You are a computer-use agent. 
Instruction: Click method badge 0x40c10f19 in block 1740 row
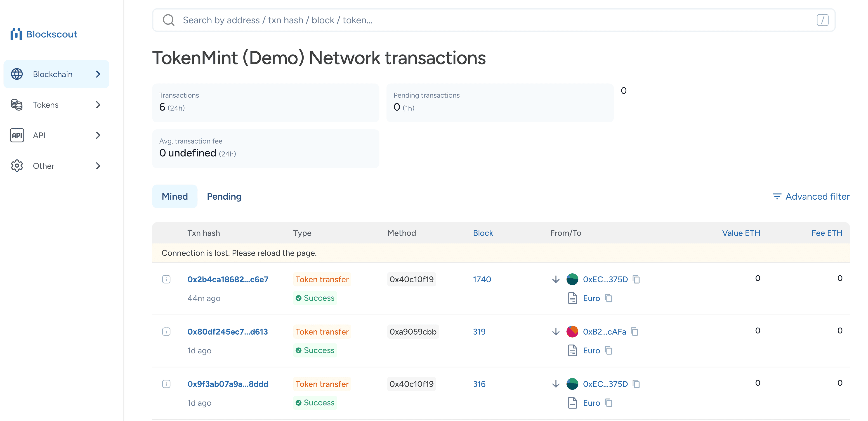tap(411, 279)
